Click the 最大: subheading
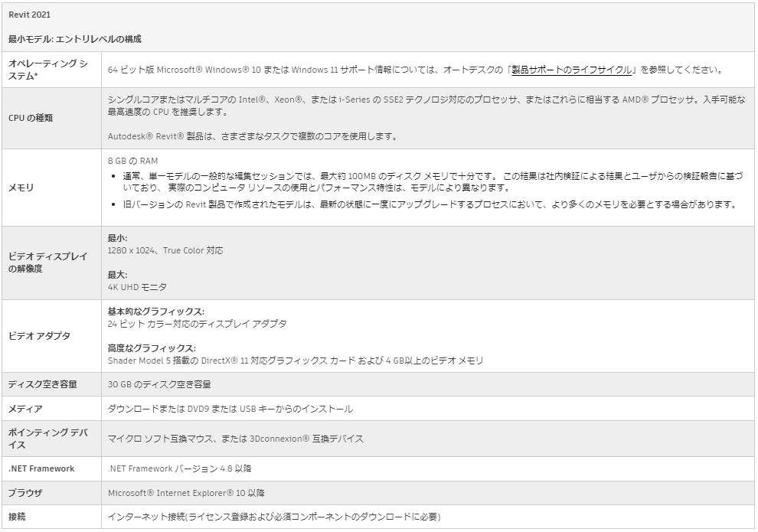Image resolution: width=758 pixels, height=532 pixels. click(117, 275)
